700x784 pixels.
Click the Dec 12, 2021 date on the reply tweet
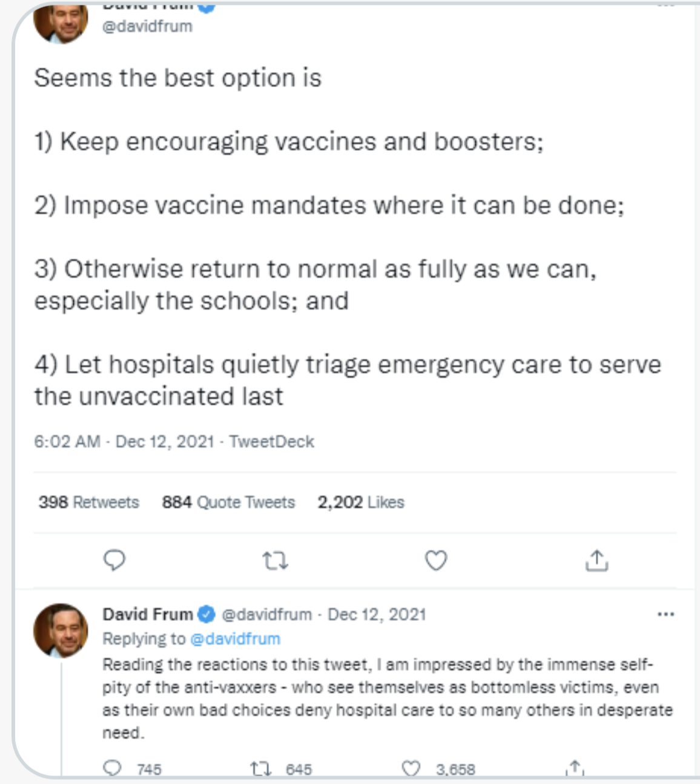(x=377, y=614)
